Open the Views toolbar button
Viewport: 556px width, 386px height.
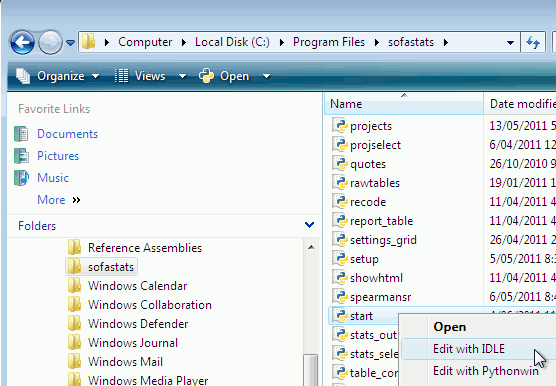(140, 76)
